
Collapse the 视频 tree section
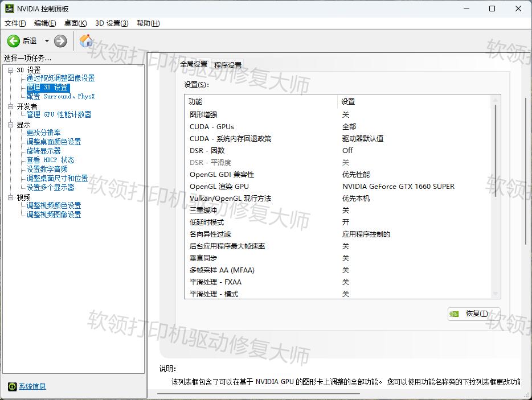pyautogui.click(x=11, y=197)
